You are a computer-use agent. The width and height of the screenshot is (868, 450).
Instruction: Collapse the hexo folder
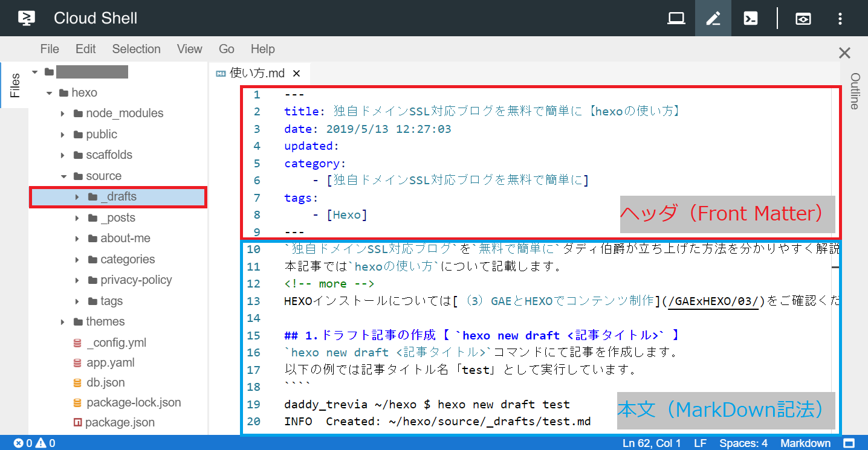[x=49, y=93]
